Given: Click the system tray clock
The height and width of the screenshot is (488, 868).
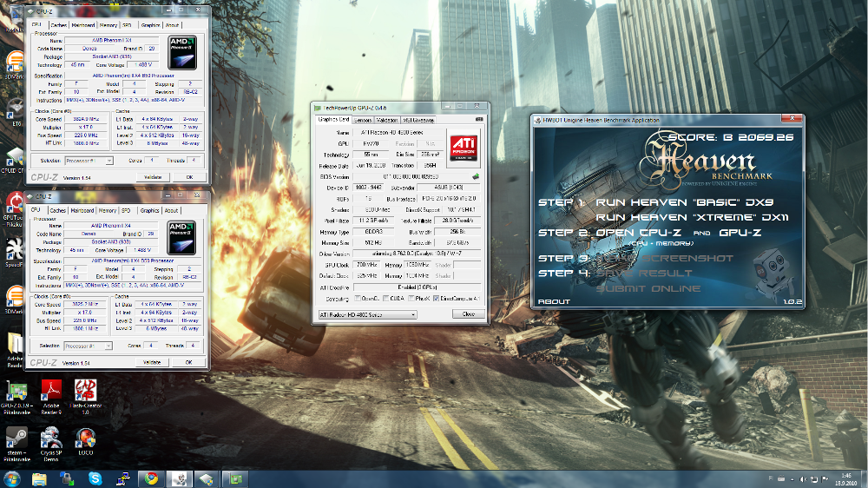Looking at the screenshot, I should [x=845, y=479].
